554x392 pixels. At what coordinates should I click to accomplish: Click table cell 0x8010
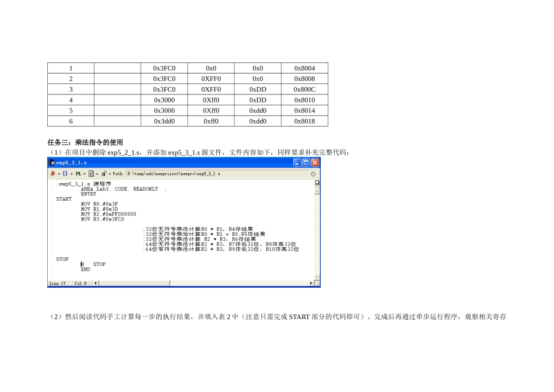pos(304,100)
